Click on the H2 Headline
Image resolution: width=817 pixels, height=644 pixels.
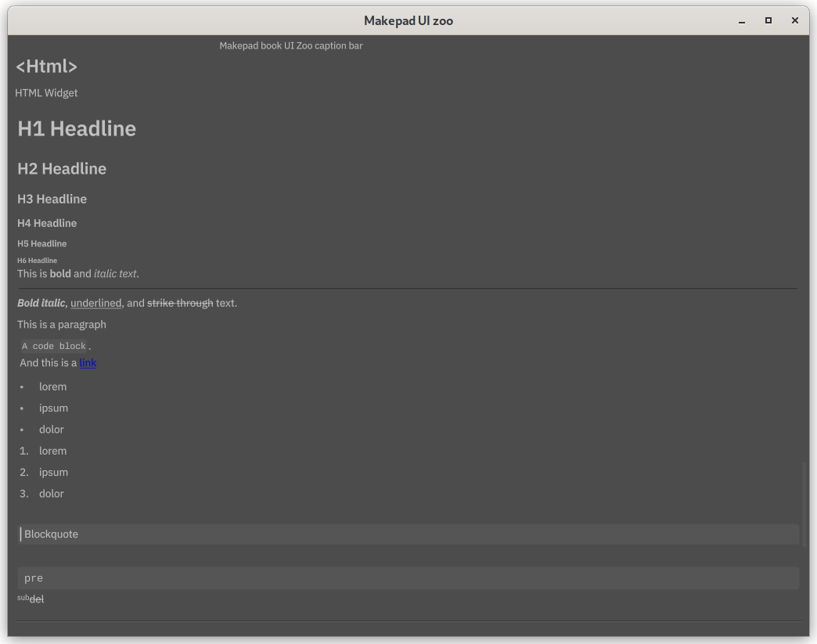click(62, 169)
